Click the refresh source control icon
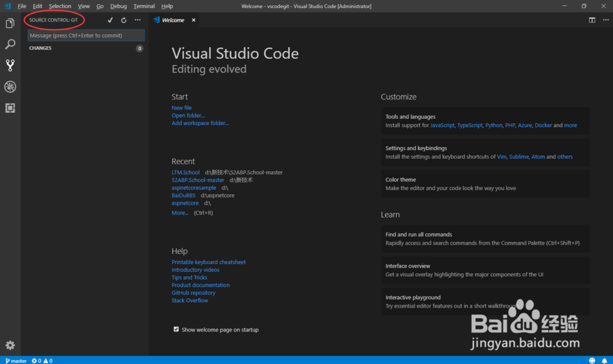This screenshot has height=364, width=613. pyautogui.click(x=124, y=20)
